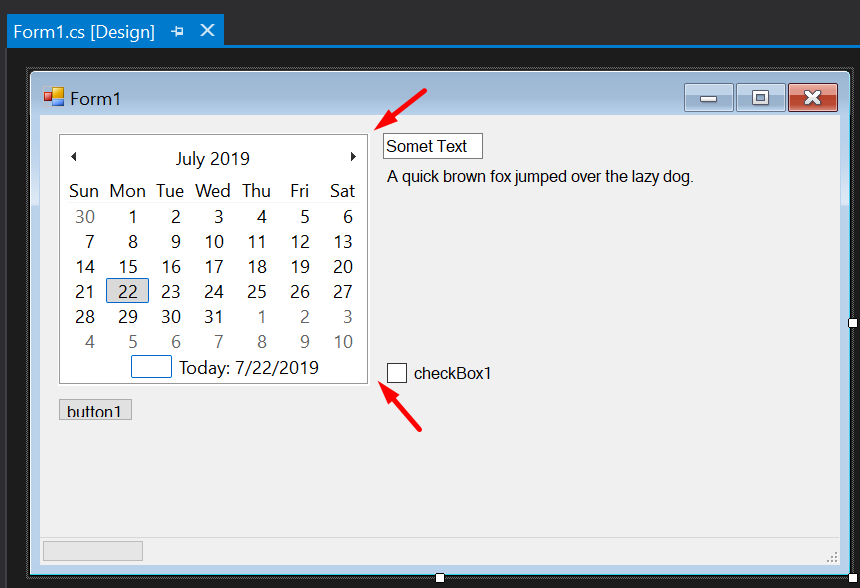Minimize the Form1 window

pyautogui.click(x=709, y=98)
